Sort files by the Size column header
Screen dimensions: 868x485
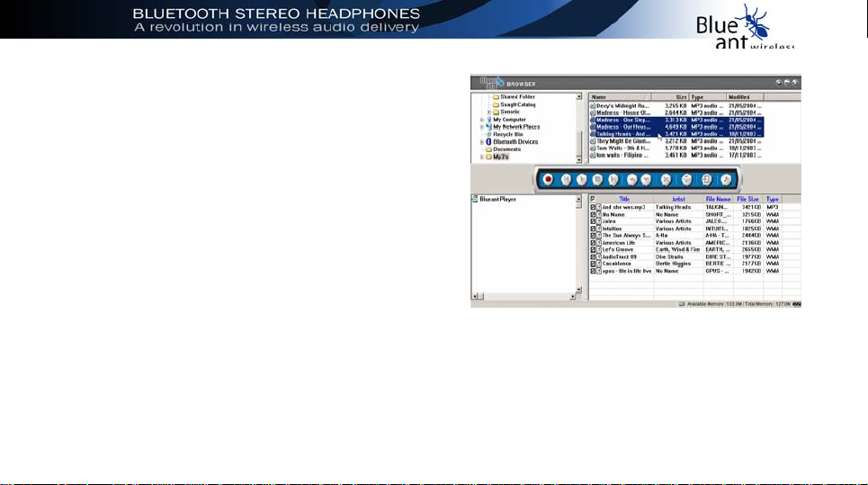[x=670, y=97]
